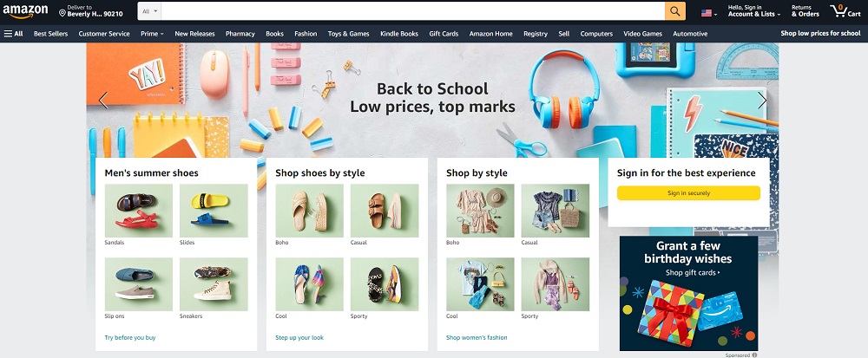The width and height of the screenshot is (868, 358).
Task: Open the US flag language selector
Action: click(x=709, y=13)
